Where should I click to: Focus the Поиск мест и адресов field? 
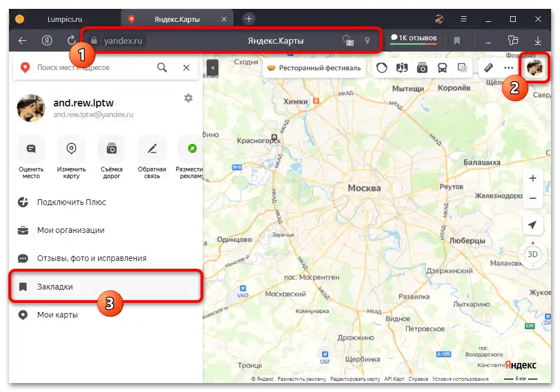pos(94,67)
